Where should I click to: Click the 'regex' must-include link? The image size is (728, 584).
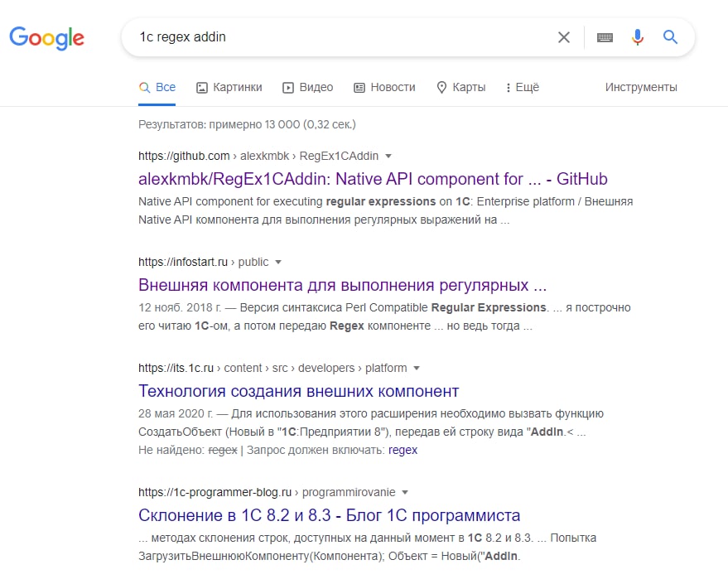click(403, 450)
